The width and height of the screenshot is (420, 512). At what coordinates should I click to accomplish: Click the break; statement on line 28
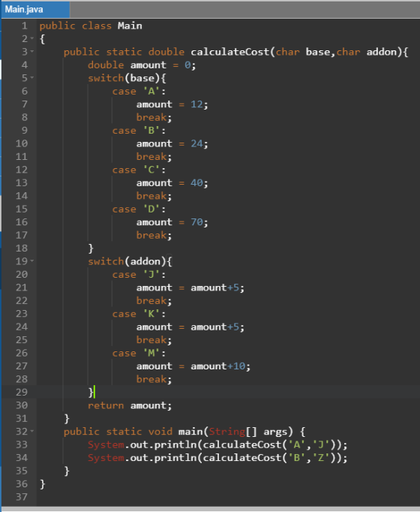point(154,379)
